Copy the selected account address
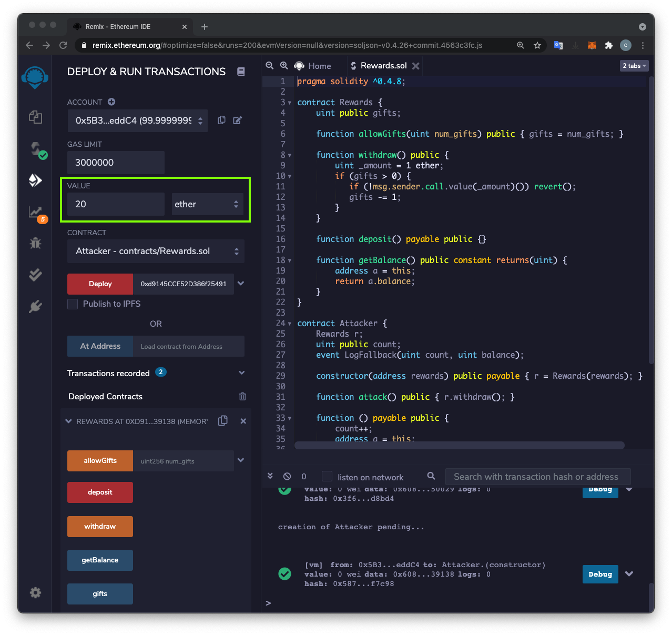 221,120
